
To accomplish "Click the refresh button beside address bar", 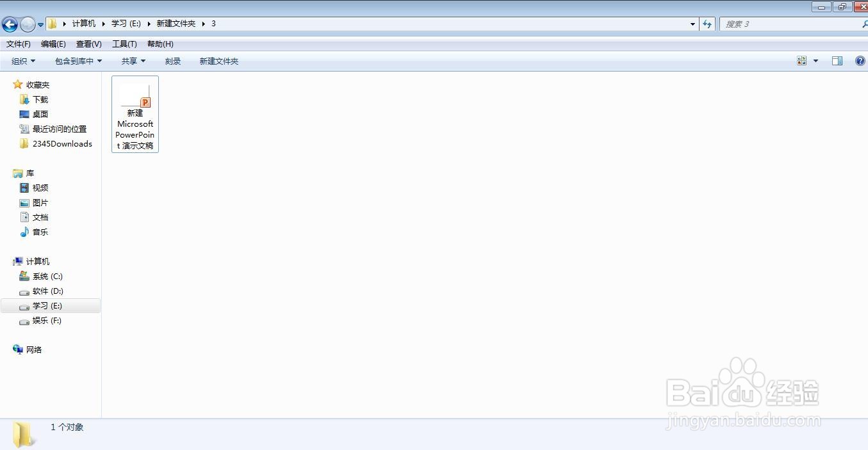I will tap(707, 24).
